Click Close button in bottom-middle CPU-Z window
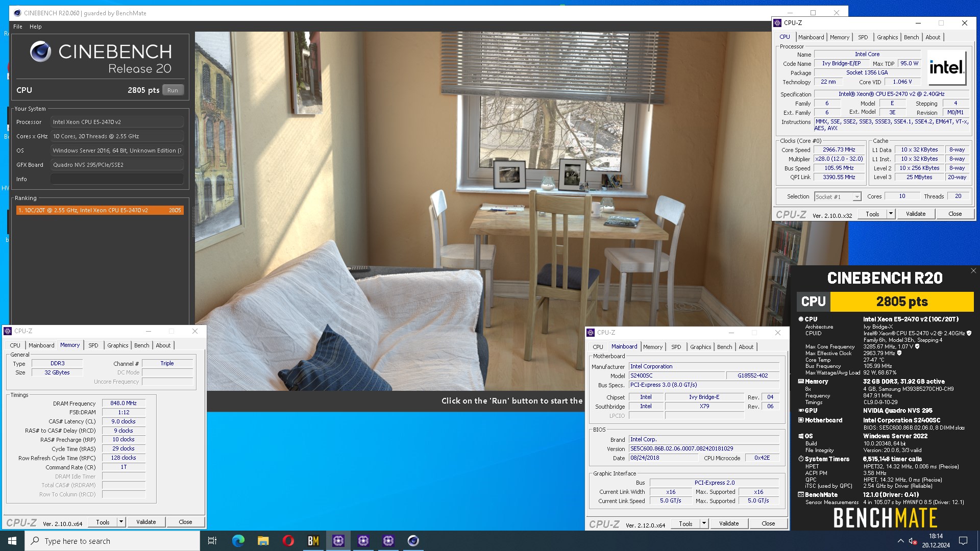Image resolution: width=980 pixels, height=551 pixels. (x=768, y=524)
